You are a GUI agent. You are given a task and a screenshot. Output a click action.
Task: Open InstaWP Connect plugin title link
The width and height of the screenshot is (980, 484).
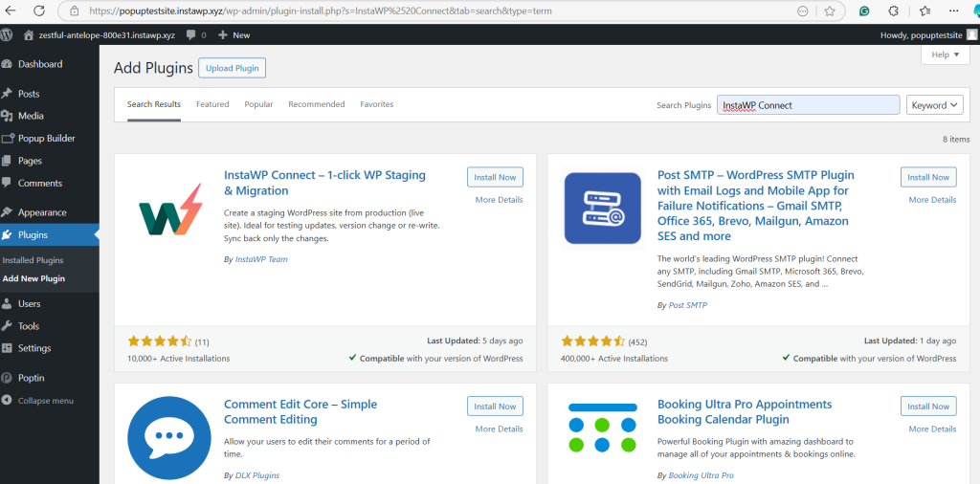[324, 183]
